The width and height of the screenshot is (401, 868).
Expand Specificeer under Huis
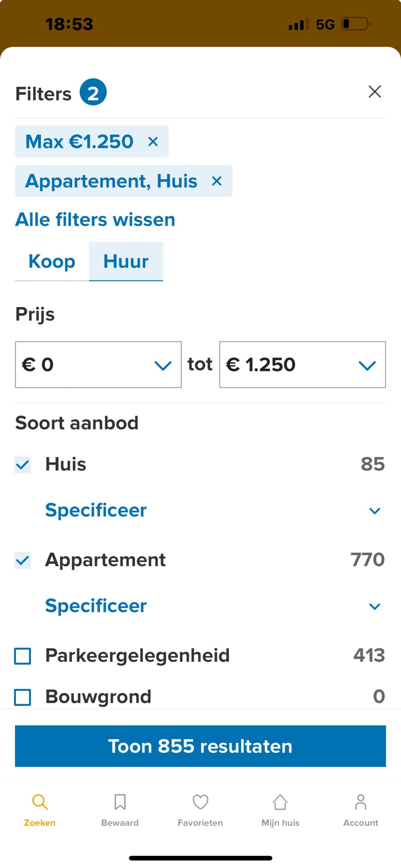[213, 510]
